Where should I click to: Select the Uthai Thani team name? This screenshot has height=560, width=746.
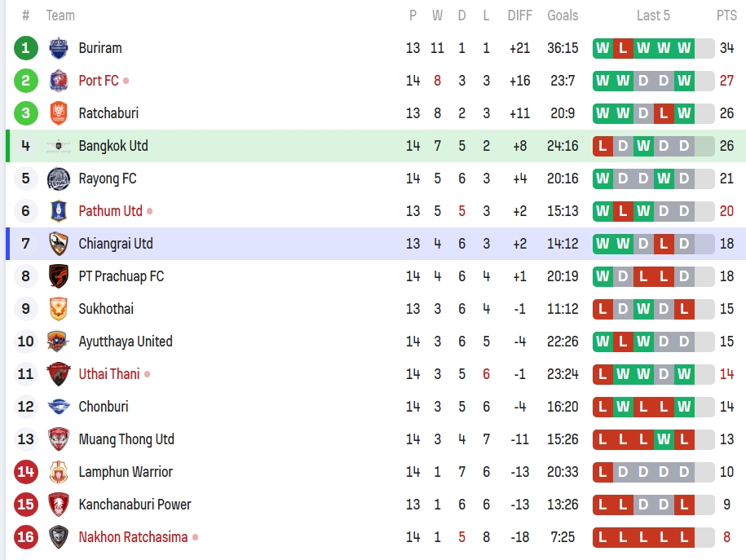(109, 374)
